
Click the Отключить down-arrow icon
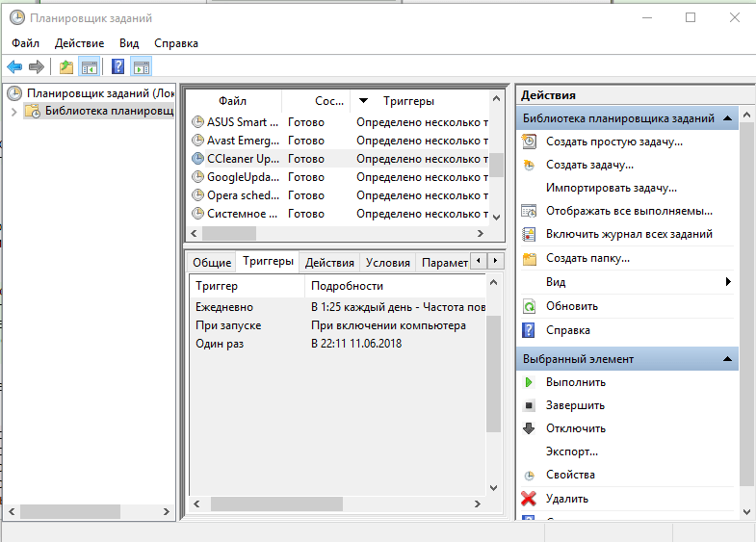(x=529, y=428)
